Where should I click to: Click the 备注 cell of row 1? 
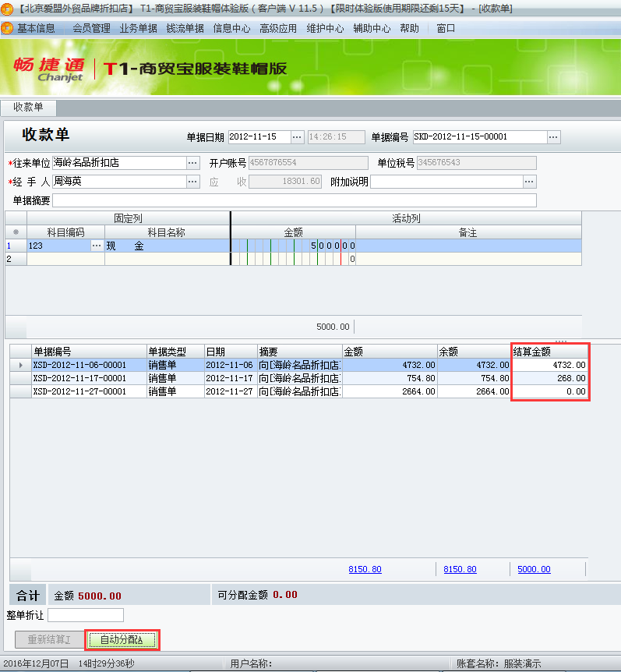click(x=468, y=246)
